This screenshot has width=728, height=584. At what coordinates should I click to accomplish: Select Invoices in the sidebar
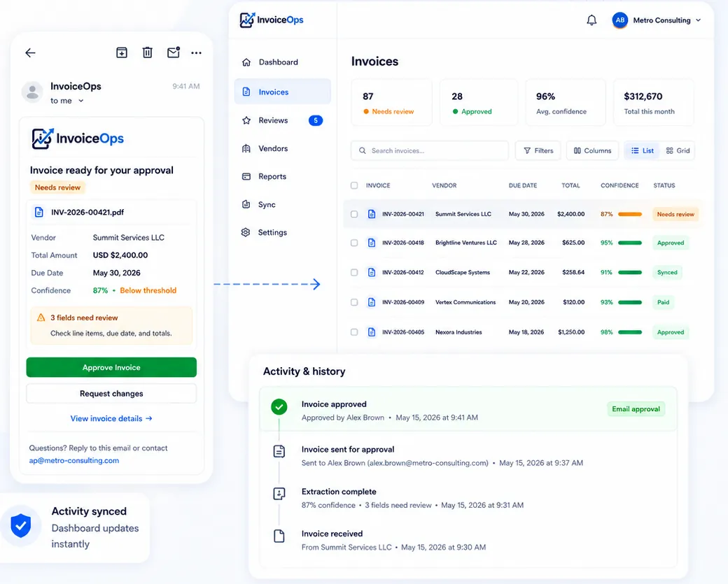pos(282,92)
